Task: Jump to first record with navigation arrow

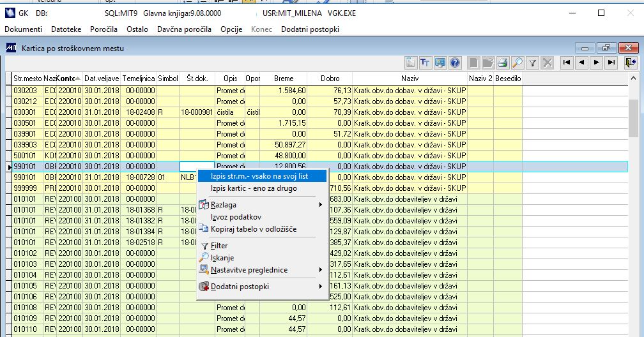Action: [566, 63]
